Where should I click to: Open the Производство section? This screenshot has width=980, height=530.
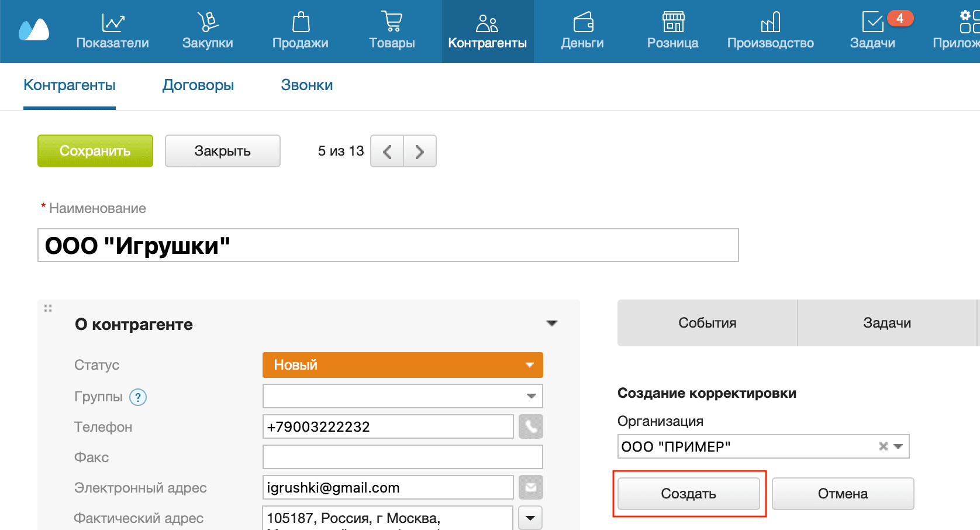(x=770, y=31)
